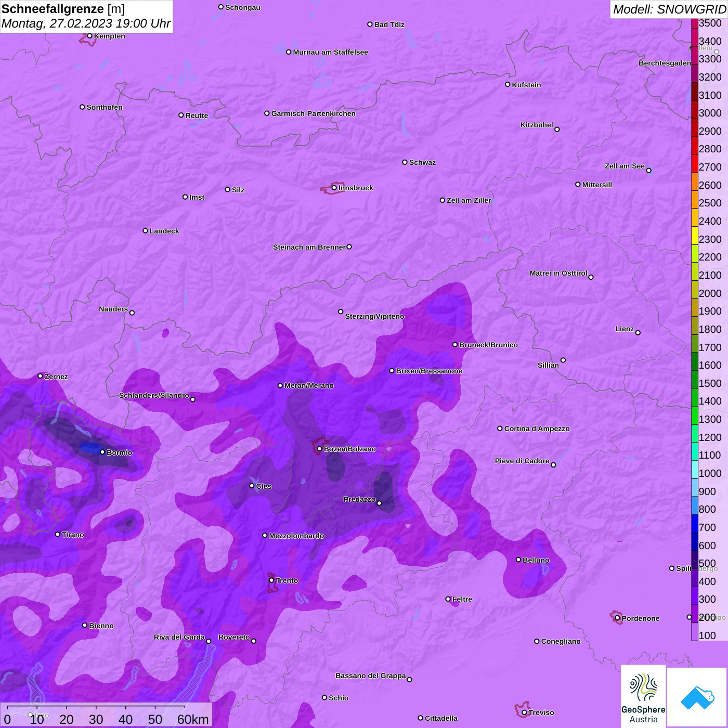Image resolution: width=728 pixels, height=728 pixels.
Task: Click the "Brixen/Bressanone" label
Action: 430,371
